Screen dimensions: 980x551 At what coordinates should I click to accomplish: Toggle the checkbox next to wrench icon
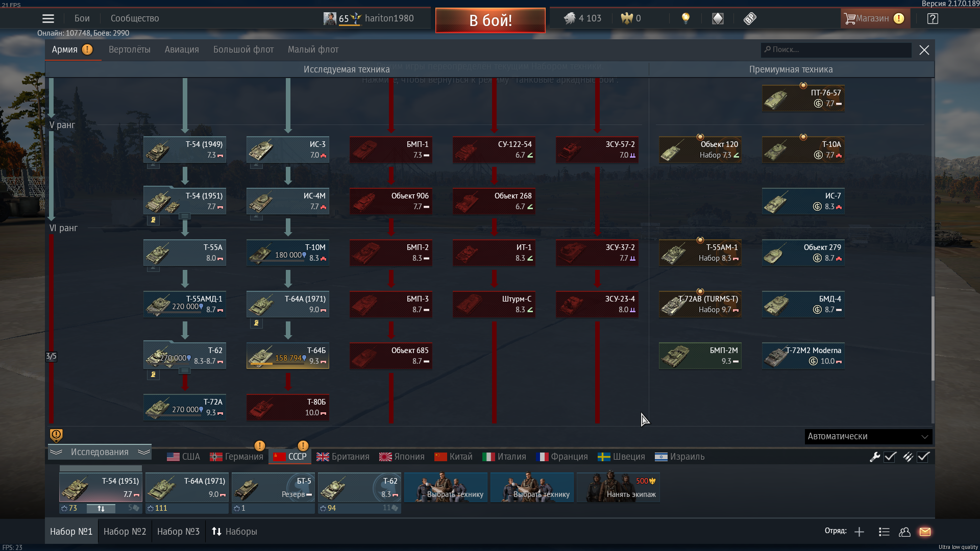(x=890, y=457)
